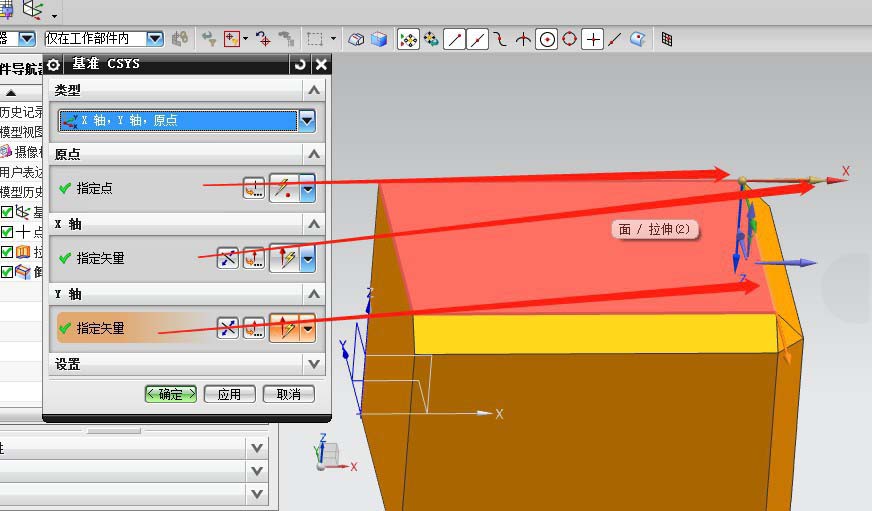
Task: Click Reverse Direction icon for Y axis
Action: point(229,327)
